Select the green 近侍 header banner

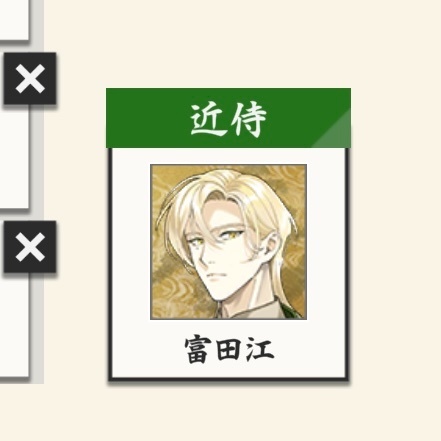point(228,118)
